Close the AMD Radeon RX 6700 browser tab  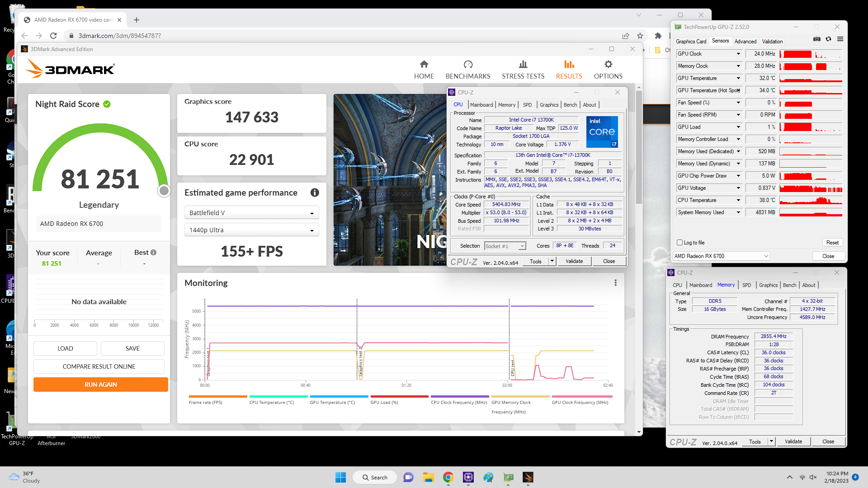click(x=119, y=20)
